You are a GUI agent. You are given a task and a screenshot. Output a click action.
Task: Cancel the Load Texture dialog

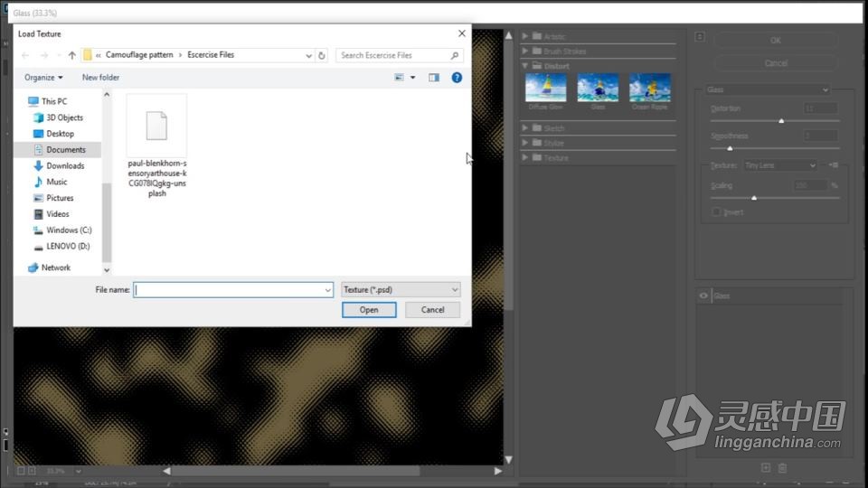coord(432,310)
